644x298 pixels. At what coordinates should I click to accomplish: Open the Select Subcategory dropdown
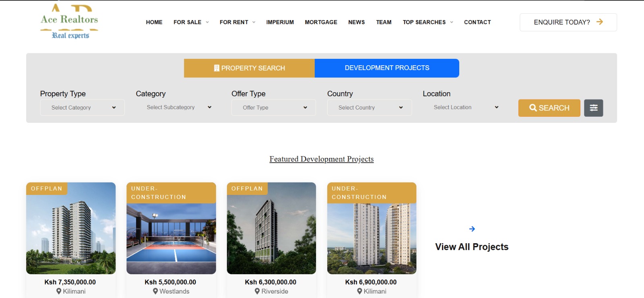click(178, 108)
